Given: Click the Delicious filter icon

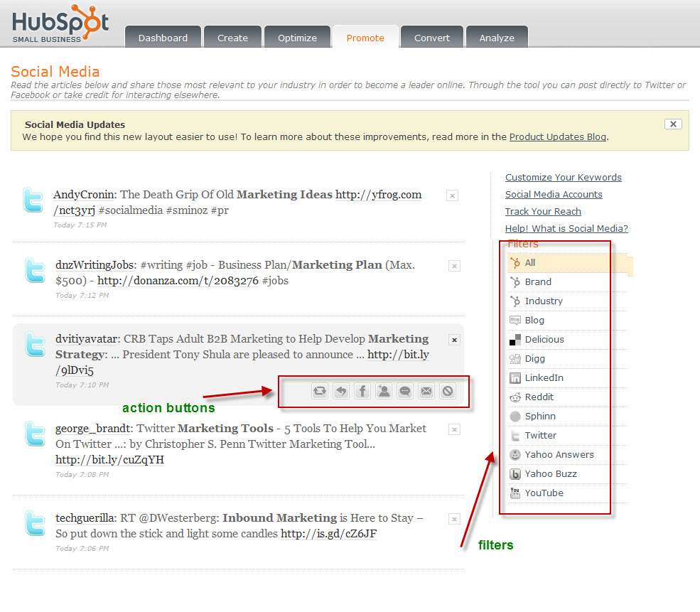Looking at the screenshot, I should click(515, 340).
